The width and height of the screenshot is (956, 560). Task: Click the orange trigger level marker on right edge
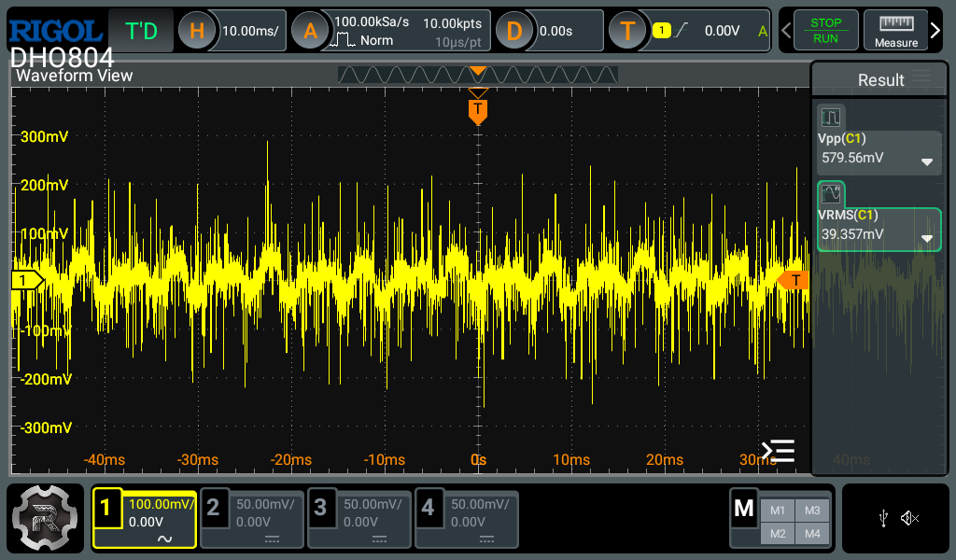(793, 280)
